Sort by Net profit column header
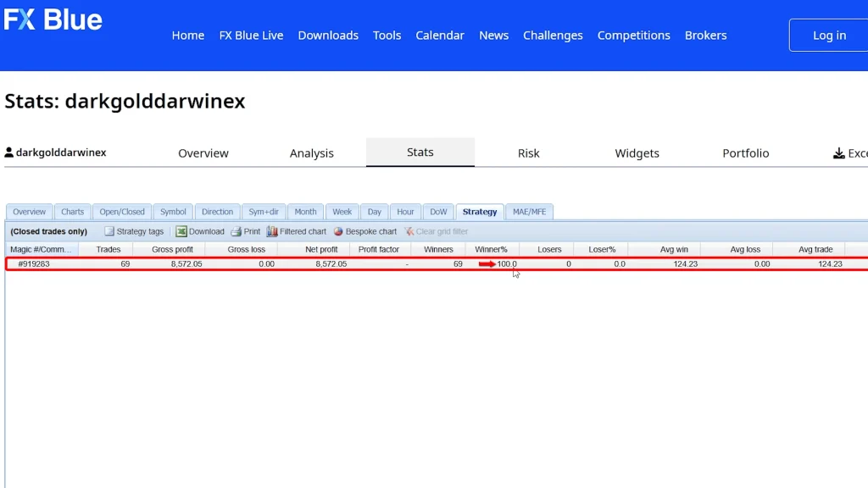868x488 pixels. [x=322, y=250]
